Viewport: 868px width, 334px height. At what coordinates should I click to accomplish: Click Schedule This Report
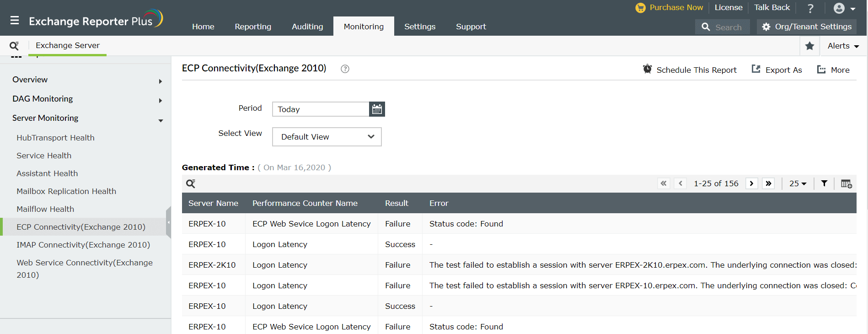click(690, 70)
